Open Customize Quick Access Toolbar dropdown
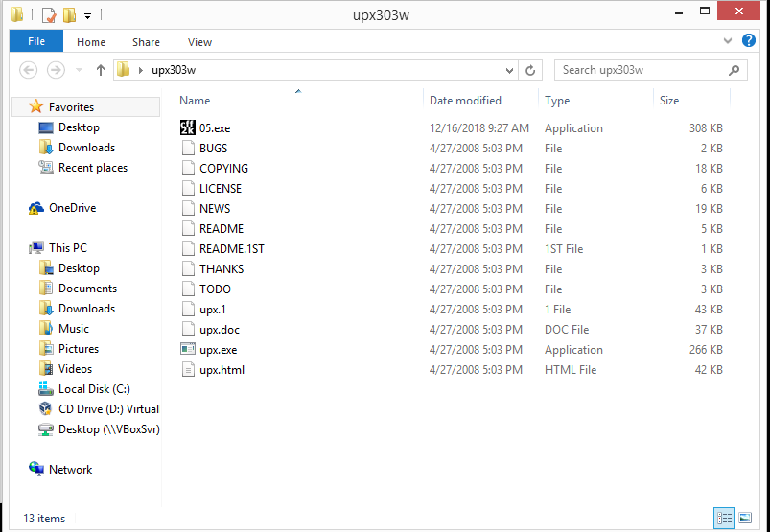The image size is (770, 532). (x=87, y=16)
